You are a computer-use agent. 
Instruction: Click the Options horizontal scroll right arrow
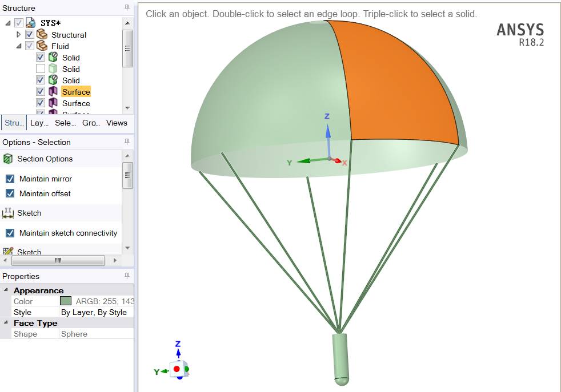pos(115,261)
